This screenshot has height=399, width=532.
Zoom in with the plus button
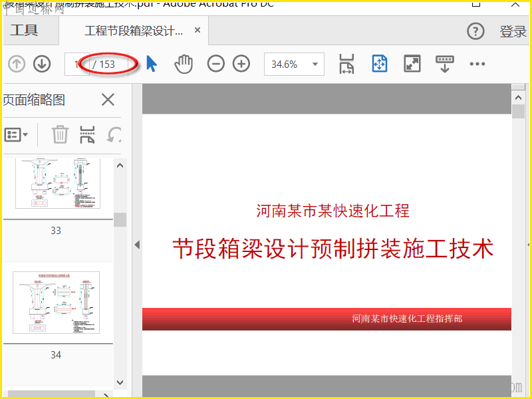coord(241,64)
